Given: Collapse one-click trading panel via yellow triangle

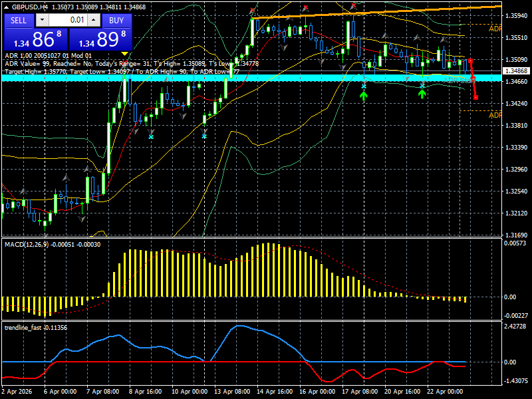Looking at the screenshot, I should pos(124,54).
